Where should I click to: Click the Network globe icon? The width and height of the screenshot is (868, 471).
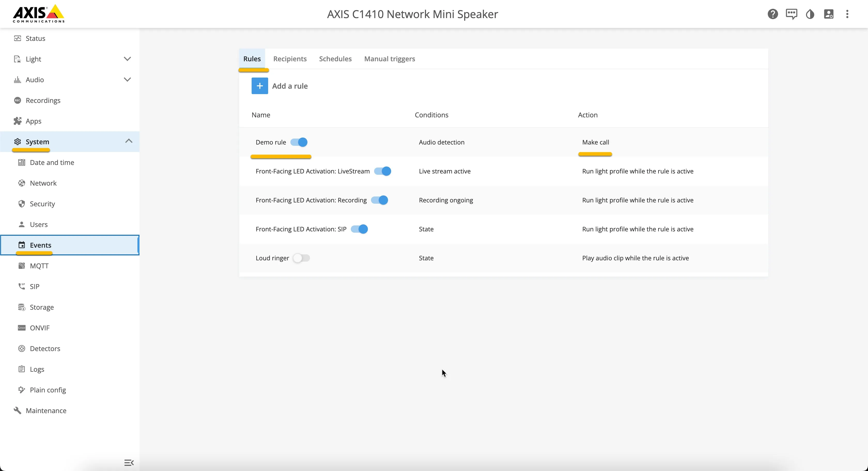[x=21, y=183]
